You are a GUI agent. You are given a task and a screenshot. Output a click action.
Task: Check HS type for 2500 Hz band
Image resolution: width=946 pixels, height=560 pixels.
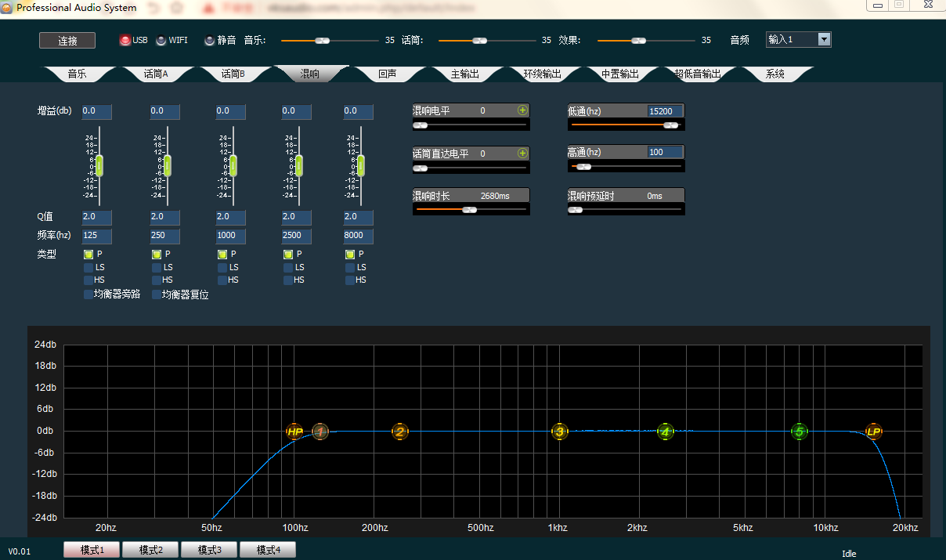[288, 280]
